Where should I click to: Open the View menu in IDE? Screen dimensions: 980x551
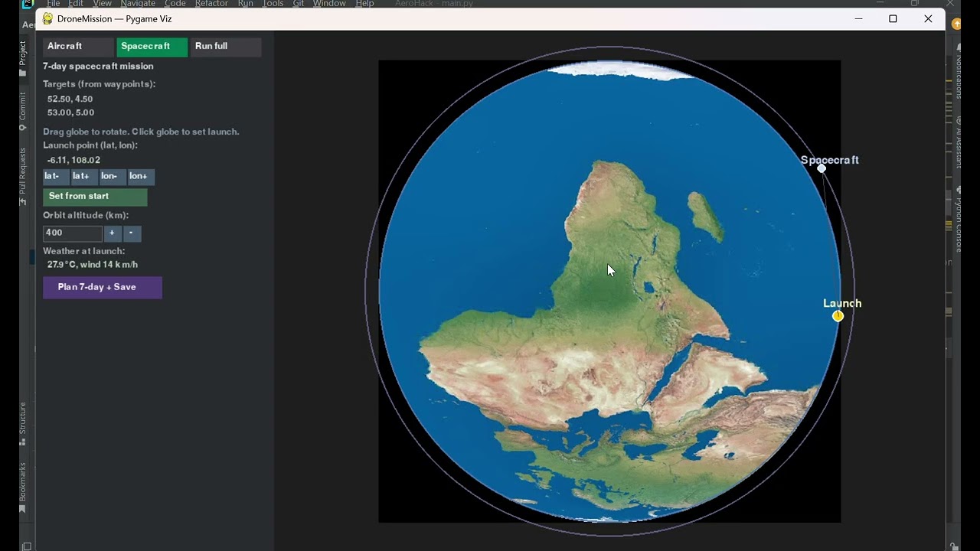click(102, 4)
